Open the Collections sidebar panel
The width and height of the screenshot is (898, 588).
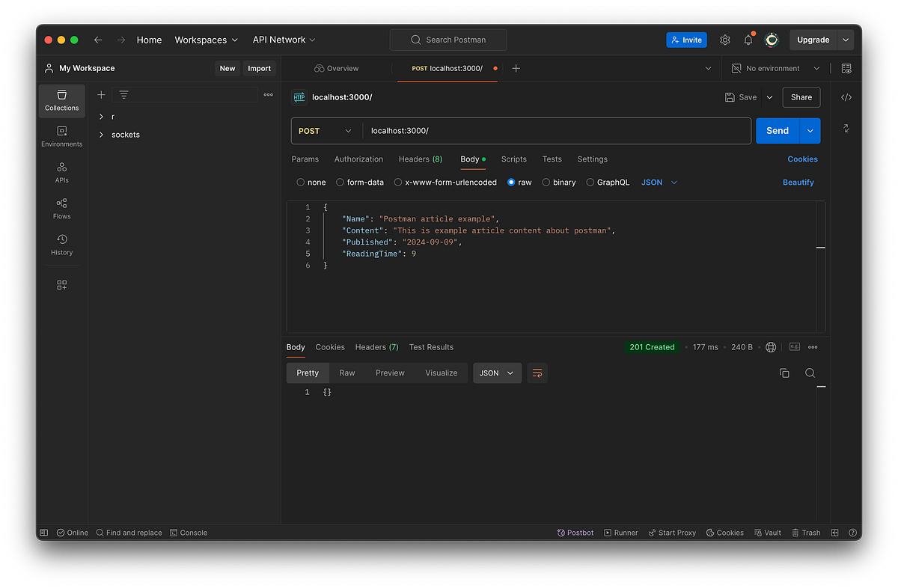61,101
